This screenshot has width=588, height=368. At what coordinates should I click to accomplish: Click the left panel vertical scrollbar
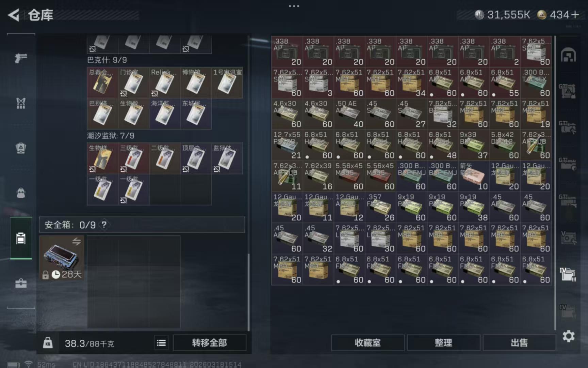coord(248,291)
